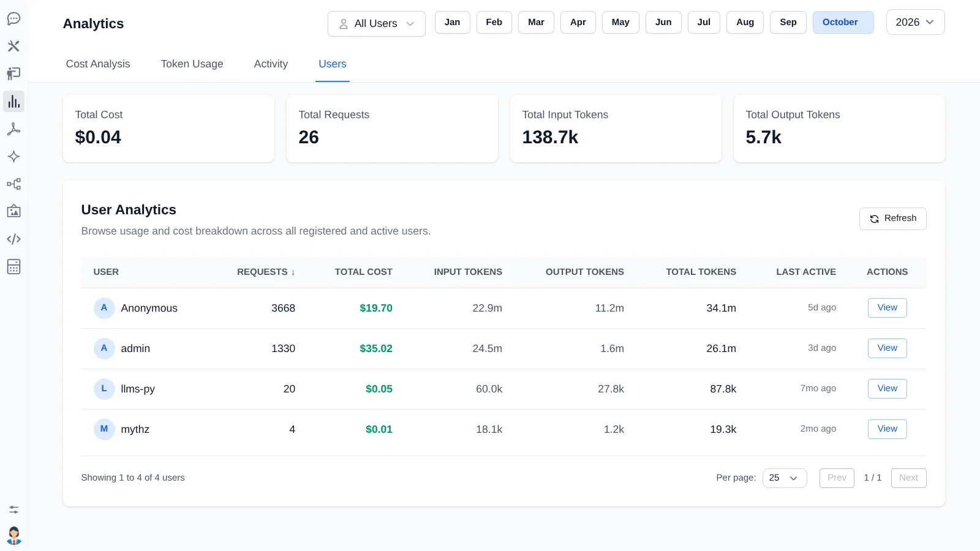Open the tools (wrench and screwdriver) sidebar icon

pos(13,46)
